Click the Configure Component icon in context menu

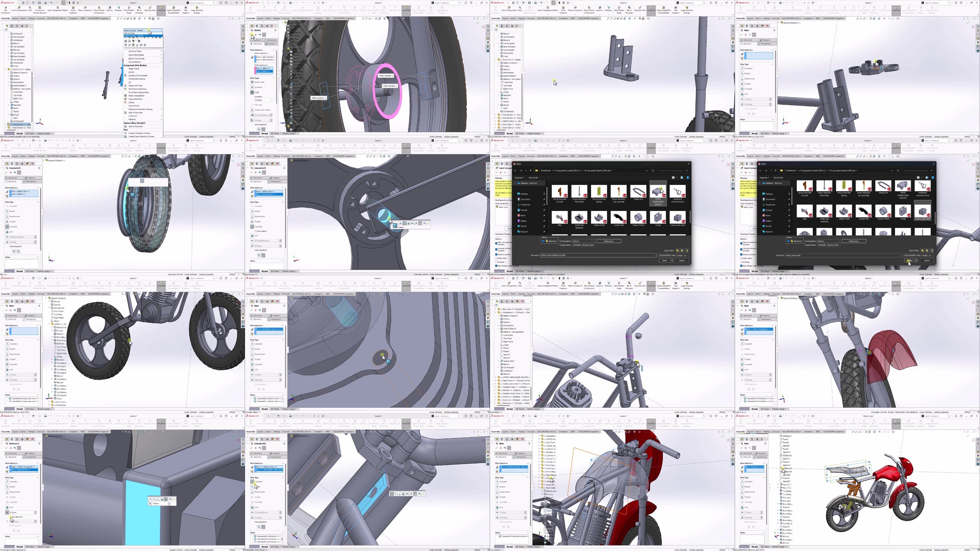[126, 76]
